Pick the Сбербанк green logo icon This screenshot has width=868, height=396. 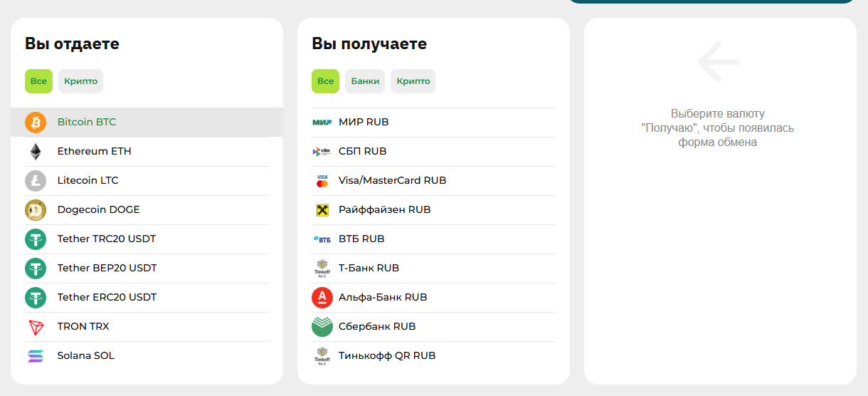click(x=322, y=327)
